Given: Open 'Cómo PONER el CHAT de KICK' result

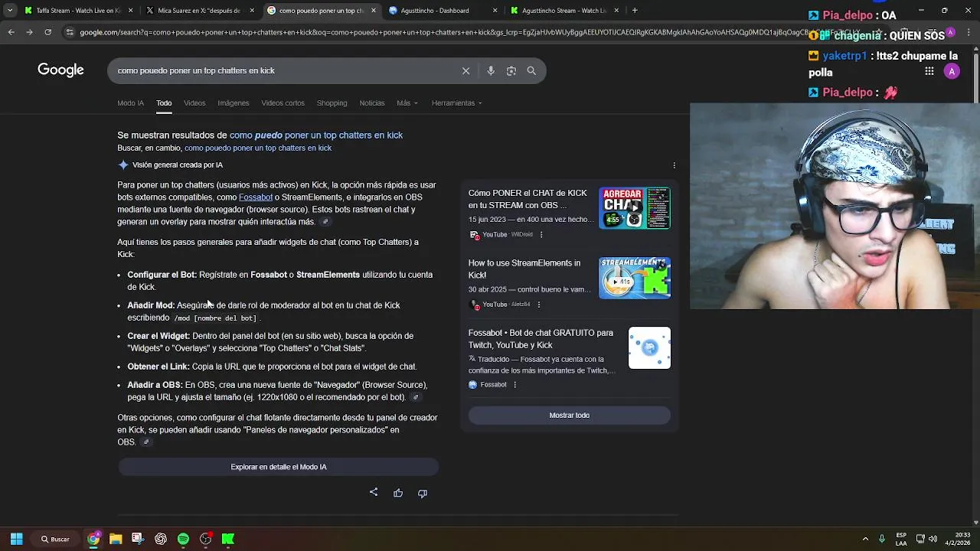Looking at the screenshot, I should tap(528, 199).
